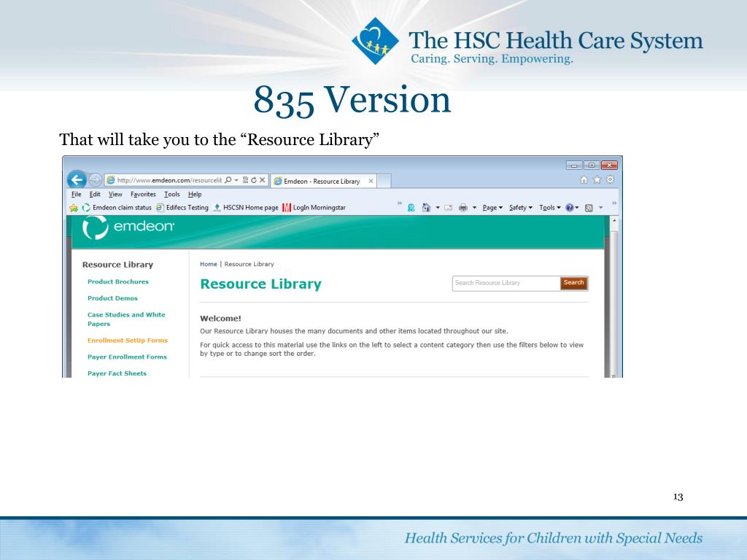Refresh the page with the reload icon
The width and height of the screenshot is (747, 560).
(253, 180)
